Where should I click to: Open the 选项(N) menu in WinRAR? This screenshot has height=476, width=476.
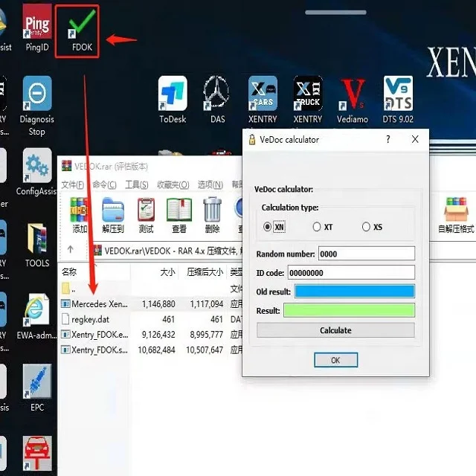[210, 184]
